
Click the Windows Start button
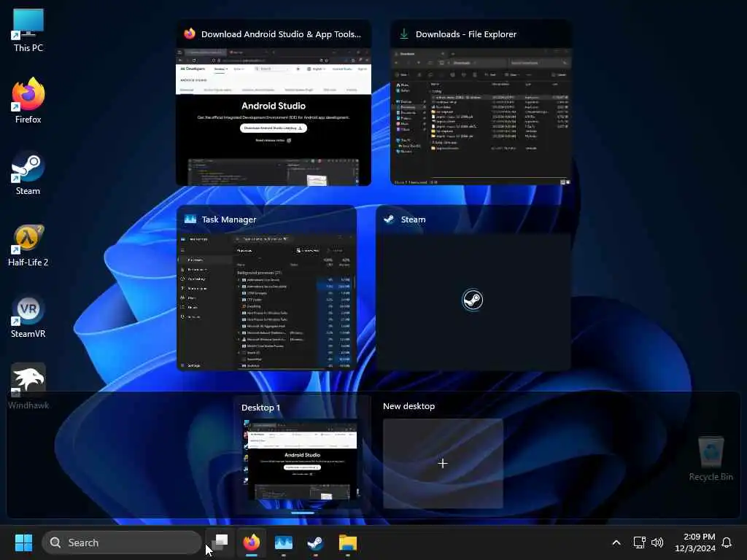[23, 542]
